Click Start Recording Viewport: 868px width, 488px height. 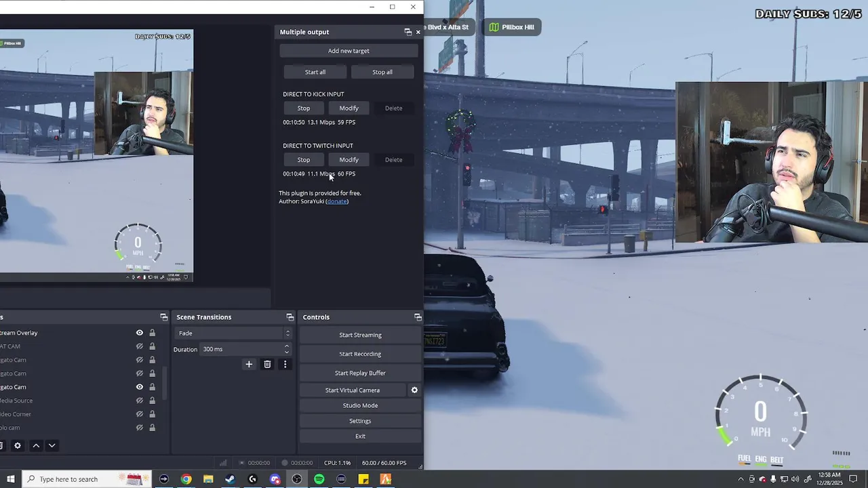pyautogui.click(x=360, y=354)
